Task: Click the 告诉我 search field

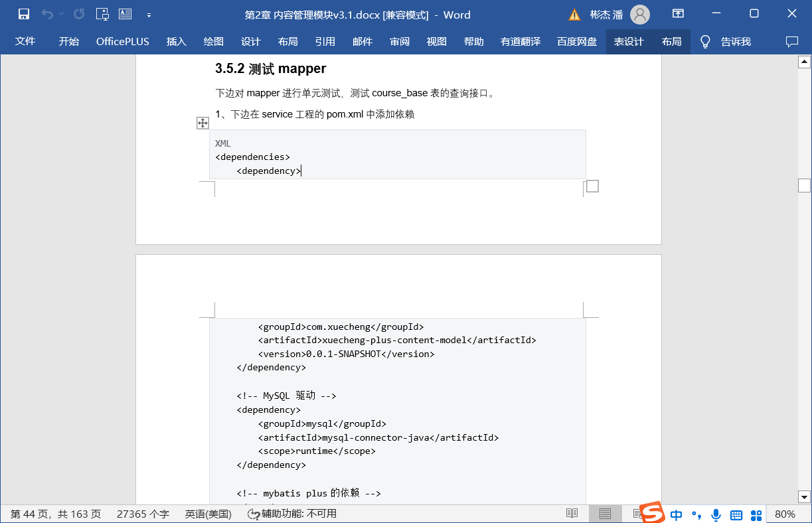Action: 736,41
